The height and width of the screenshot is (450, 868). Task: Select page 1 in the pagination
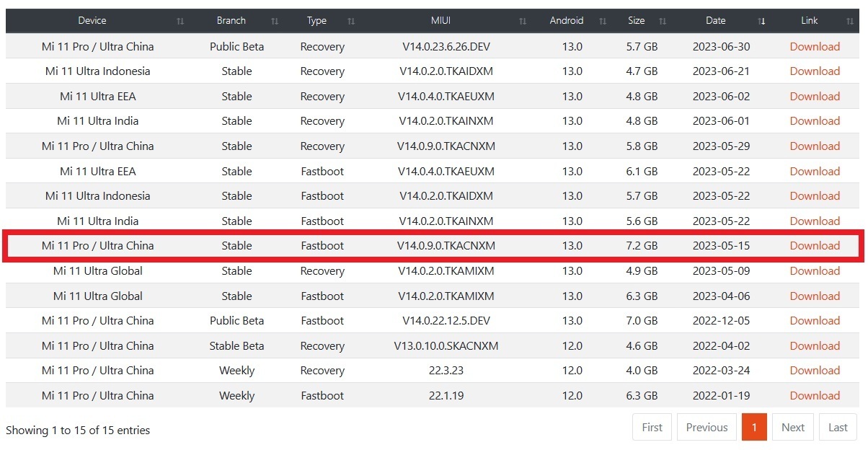[x=754, y=427]
